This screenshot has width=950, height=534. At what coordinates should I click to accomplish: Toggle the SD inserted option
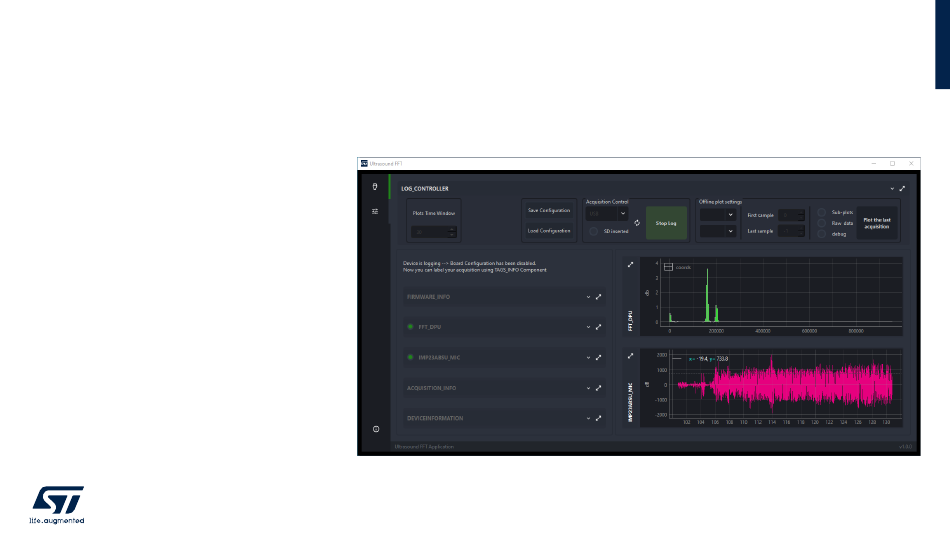[593, 232]
